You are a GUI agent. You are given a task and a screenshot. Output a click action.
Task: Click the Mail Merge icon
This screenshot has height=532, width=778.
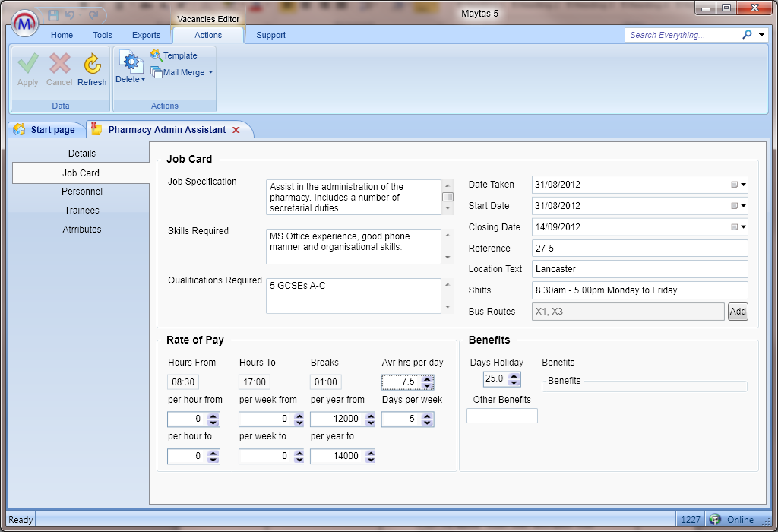[156, 72]
